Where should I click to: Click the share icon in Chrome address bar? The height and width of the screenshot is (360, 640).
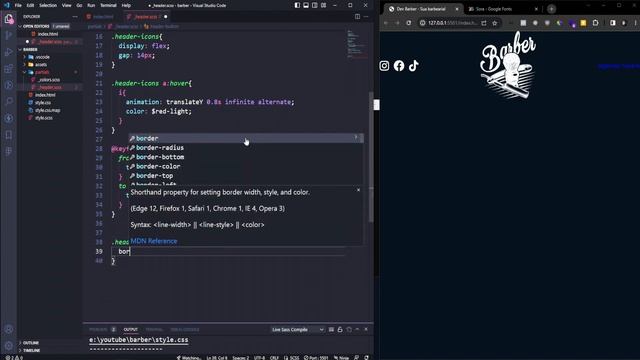[x=484, y=23]
